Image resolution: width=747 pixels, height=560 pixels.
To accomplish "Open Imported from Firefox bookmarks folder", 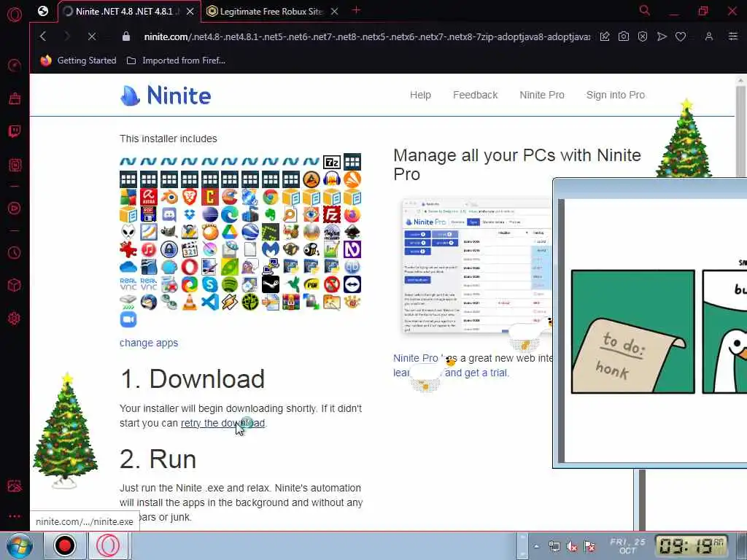I will tap(177, 61).
